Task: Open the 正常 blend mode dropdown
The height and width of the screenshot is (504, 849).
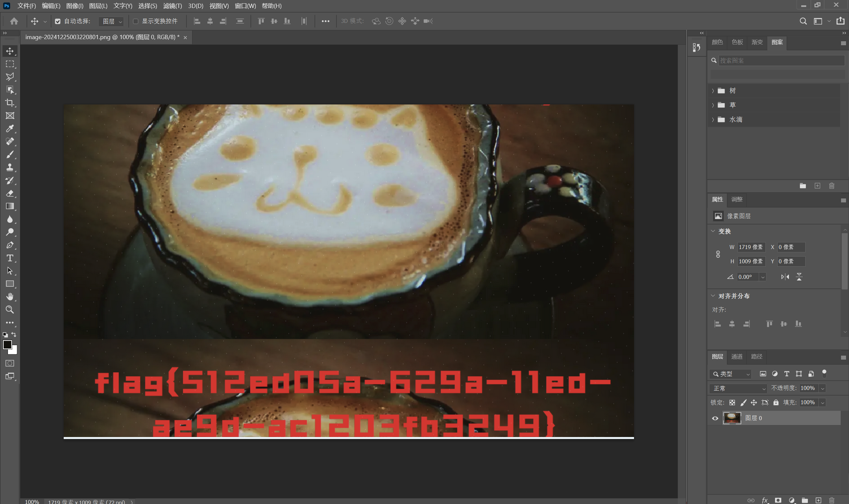Action: click(x=738, y=388)
